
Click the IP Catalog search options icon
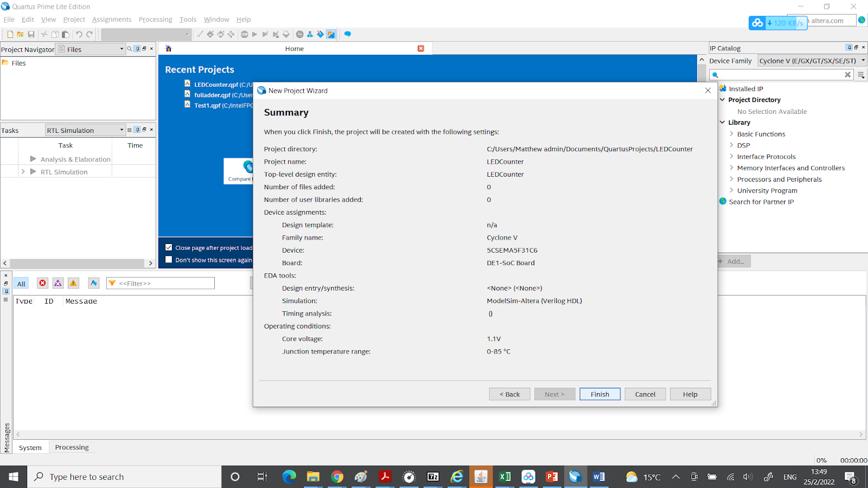tap(861, 75)
